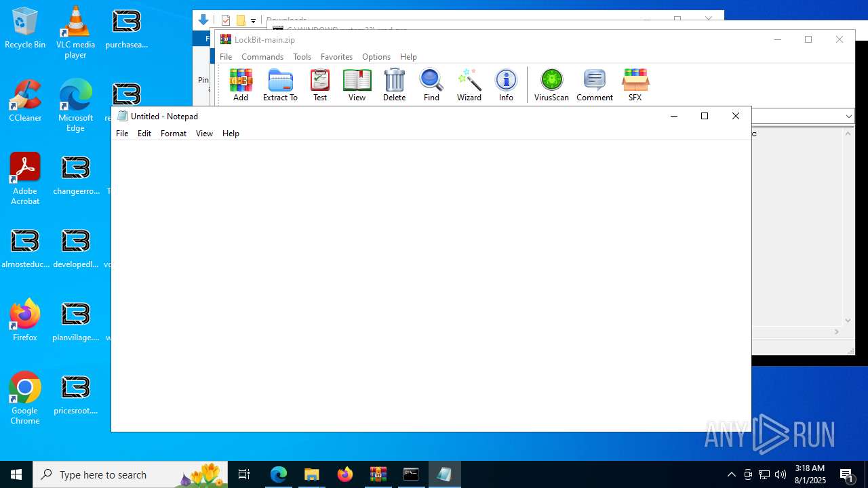868x488 pixels.
Task: Open Notepad's Edit menu
Action: coord(144,134)
